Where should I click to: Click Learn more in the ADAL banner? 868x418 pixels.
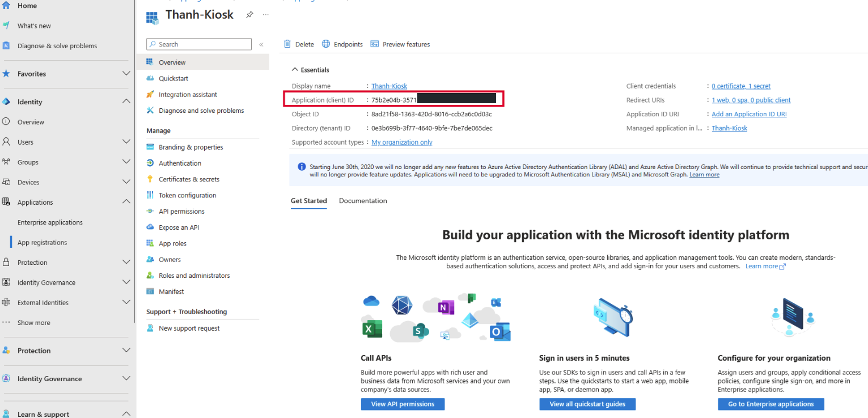click(x=704, y=175)
